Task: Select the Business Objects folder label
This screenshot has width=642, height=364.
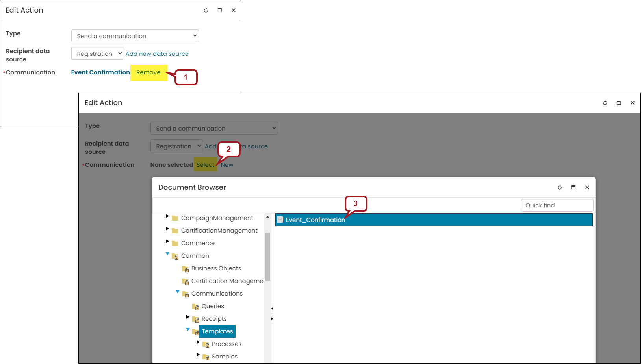Action: pos(216,268)
